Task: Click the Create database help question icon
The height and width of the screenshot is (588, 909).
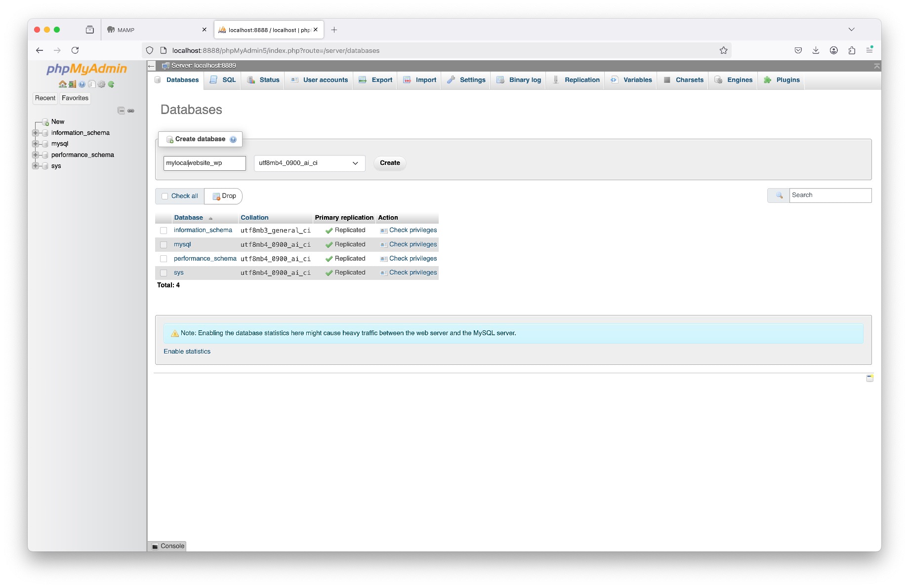Action: click(x=233, y=139)
